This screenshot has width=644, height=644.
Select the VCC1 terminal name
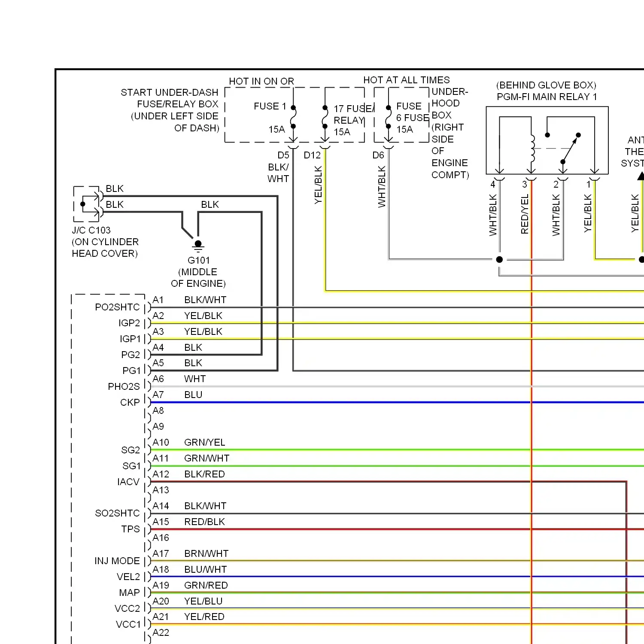[x=128, y=624]
